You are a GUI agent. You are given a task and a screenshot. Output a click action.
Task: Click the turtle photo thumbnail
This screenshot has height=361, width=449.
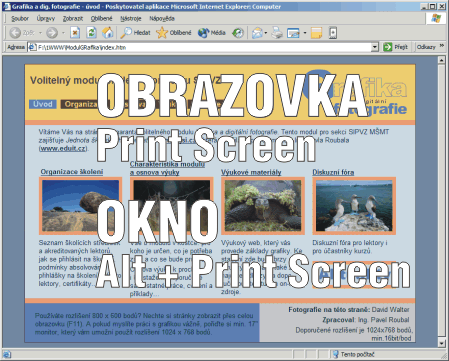pyautogui.click(x=263, y=206)
